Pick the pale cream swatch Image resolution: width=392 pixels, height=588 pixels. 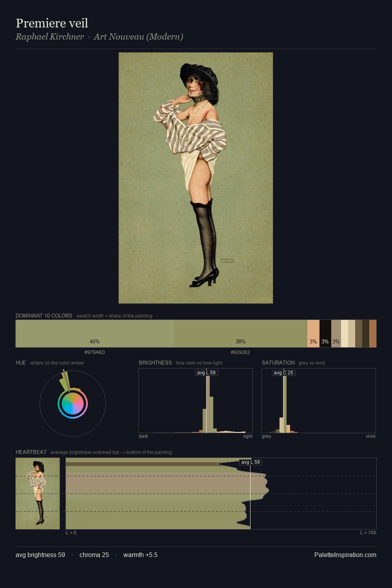pos(345,334)
